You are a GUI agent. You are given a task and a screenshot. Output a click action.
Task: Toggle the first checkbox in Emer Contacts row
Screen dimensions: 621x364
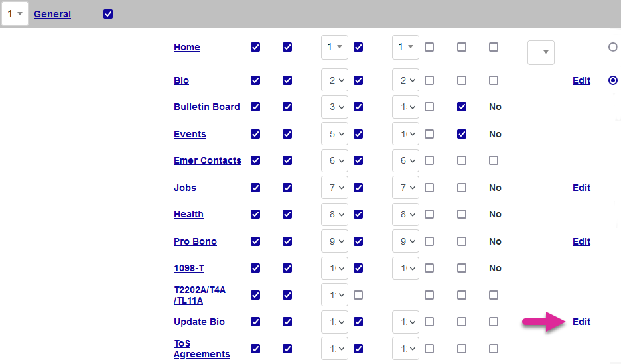coord(255,160)
